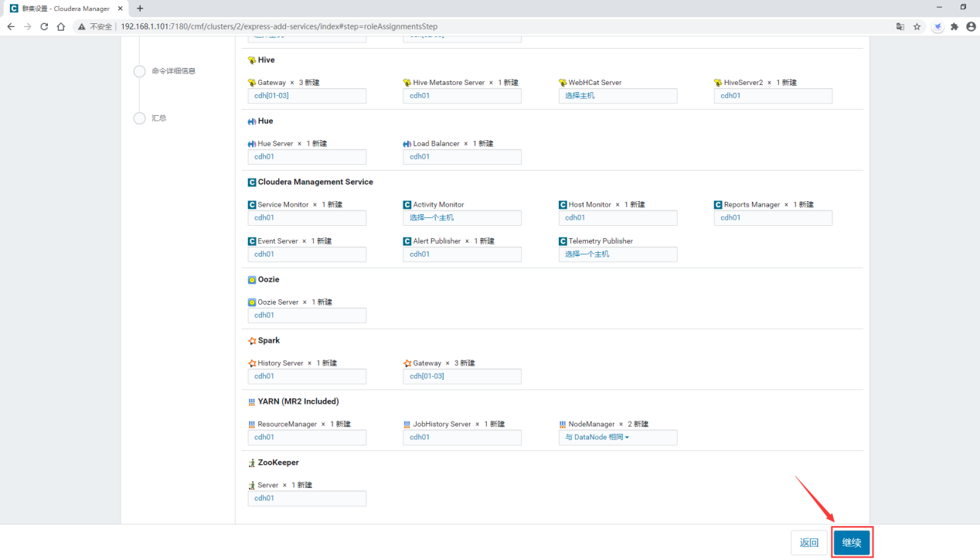Click the Cloudera Management Service icon
The image size is (980, 560).
[252, 183]
